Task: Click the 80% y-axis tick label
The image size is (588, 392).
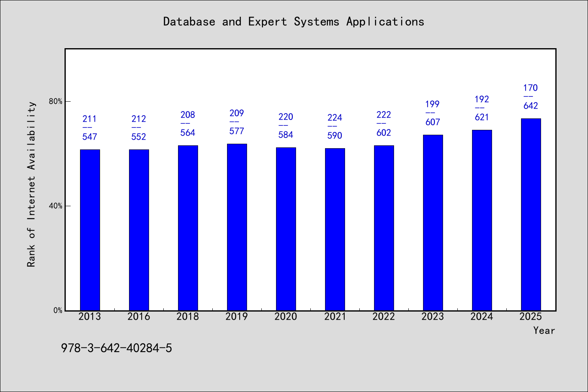Action: click(56, 101)
